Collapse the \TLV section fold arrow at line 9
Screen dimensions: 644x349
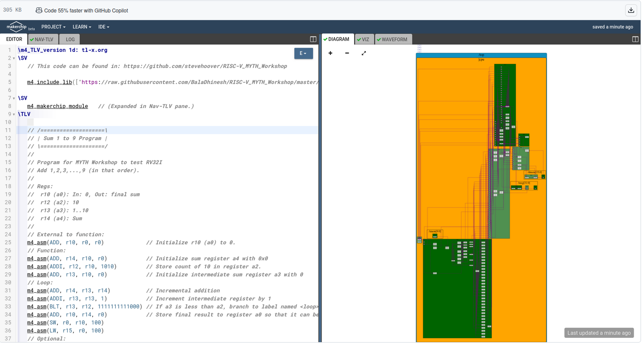tap(14, 114)
